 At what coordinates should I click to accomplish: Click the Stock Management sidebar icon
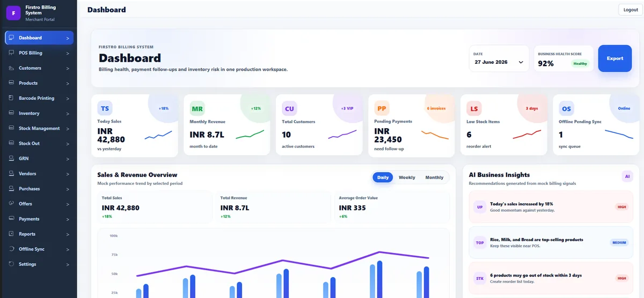click(12, 128)
